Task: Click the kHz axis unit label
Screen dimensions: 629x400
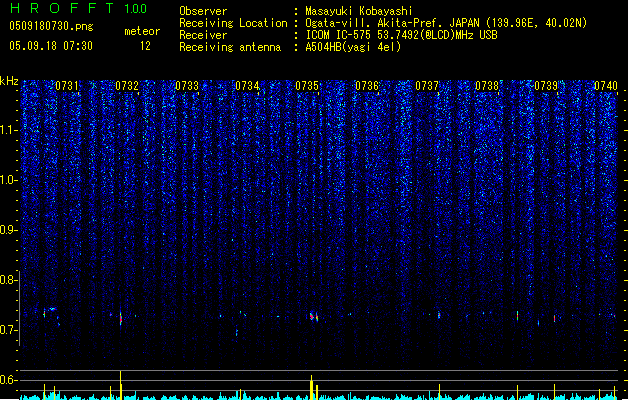Action: pyautogui.click(x=9, y=81)
